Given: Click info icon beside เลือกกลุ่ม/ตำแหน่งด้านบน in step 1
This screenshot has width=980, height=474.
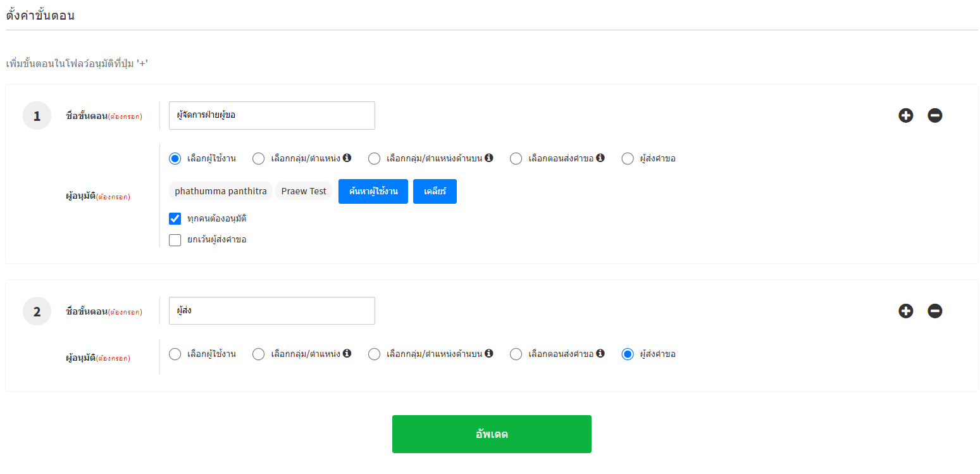Looking at the screenshot, I should point(488,158).
